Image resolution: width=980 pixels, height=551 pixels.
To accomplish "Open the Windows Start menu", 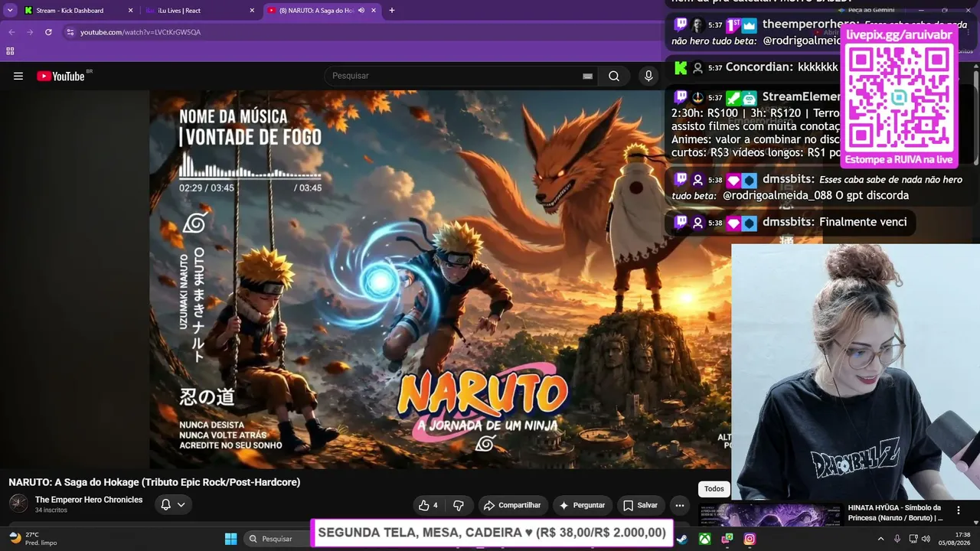I will (x=230, y=539).
